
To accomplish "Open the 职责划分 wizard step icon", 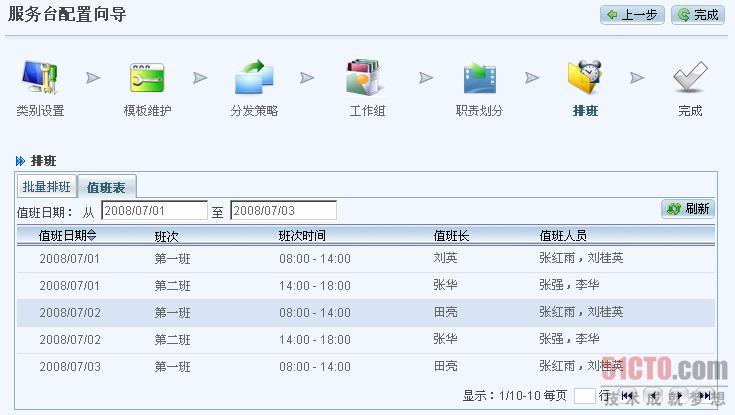I will coord(479,78).
